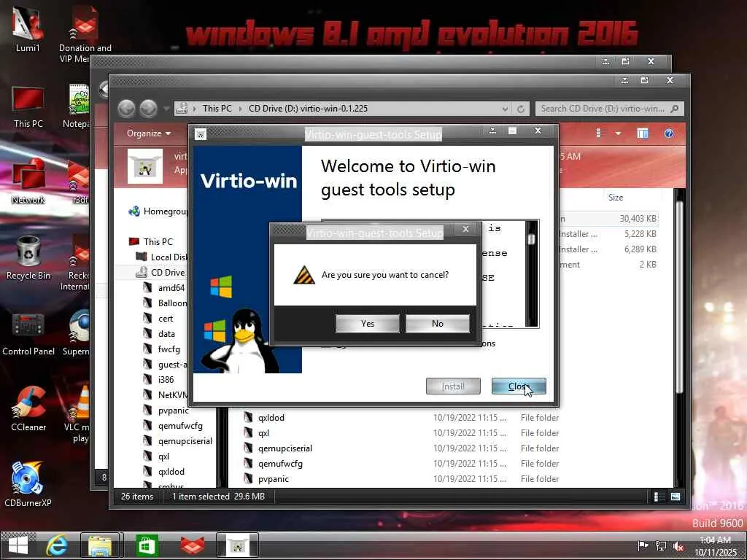Open the red cube taskbar app
This screenshot has height=560, width=747.
pos(193,545)
